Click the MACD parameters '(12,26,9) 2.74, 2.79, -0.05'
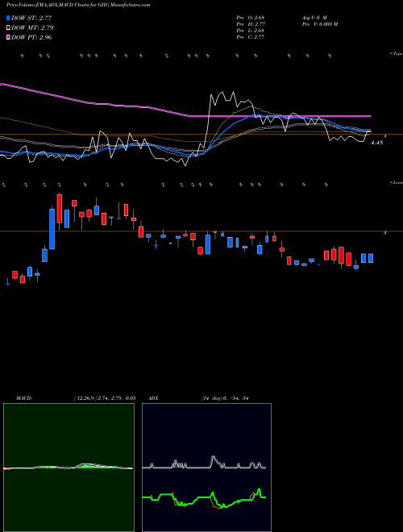The width and height of the screenshot is (403, 532). pyautogui.click(x=105, y=398)
